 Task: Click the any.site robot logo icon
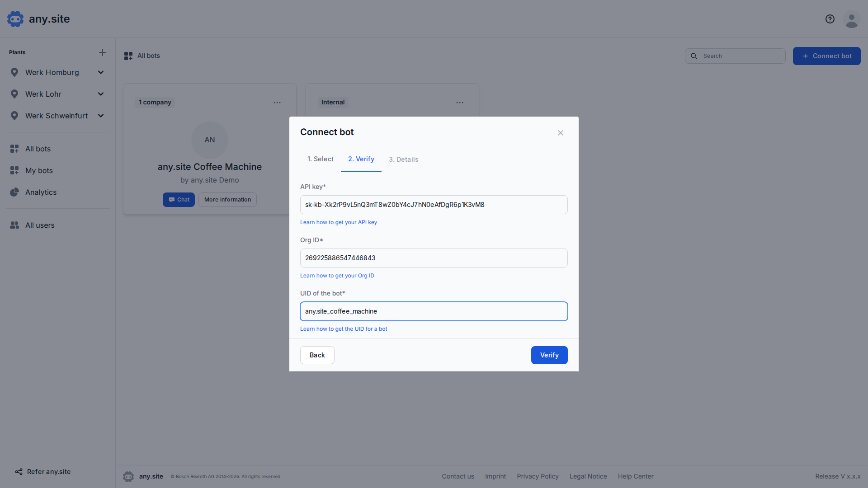[x=15, y=19]
